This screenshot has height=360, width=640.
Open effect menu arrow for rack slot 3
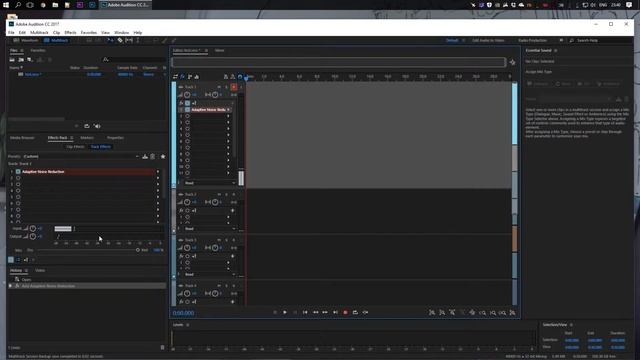point(158,184)
